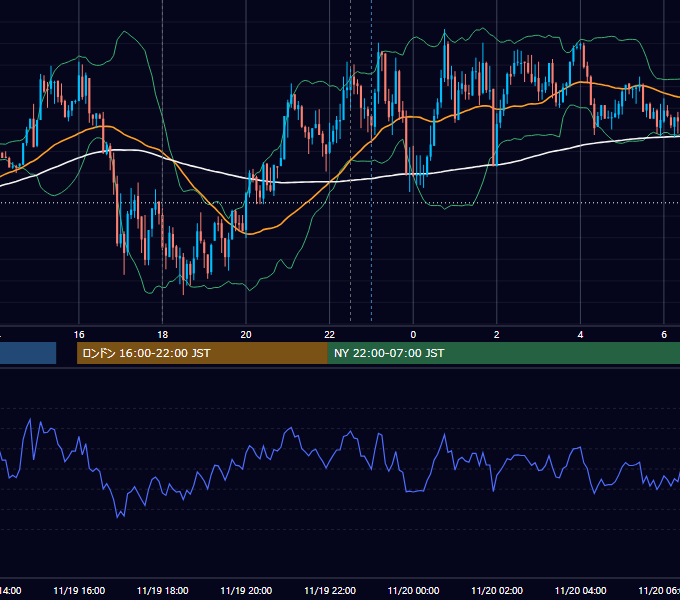Click the 11/20 02:00 date label
Viewport: 680px width, 600px height.
point(497,591)
